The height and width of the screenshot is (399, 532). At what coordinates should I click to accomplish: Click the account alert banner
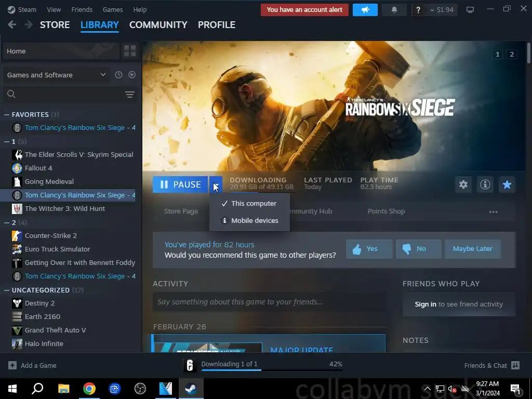coord(304,10)
